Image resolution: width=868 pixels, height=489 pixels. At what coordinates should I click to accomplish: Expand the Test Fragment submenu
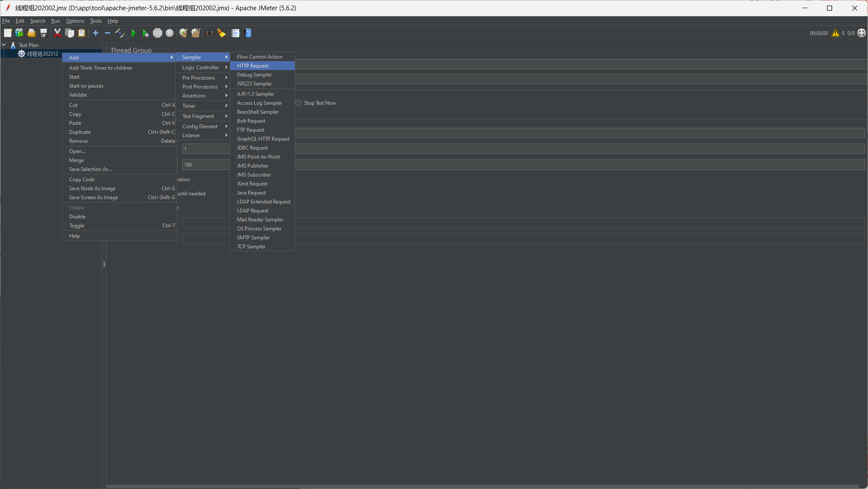point(202,116)
